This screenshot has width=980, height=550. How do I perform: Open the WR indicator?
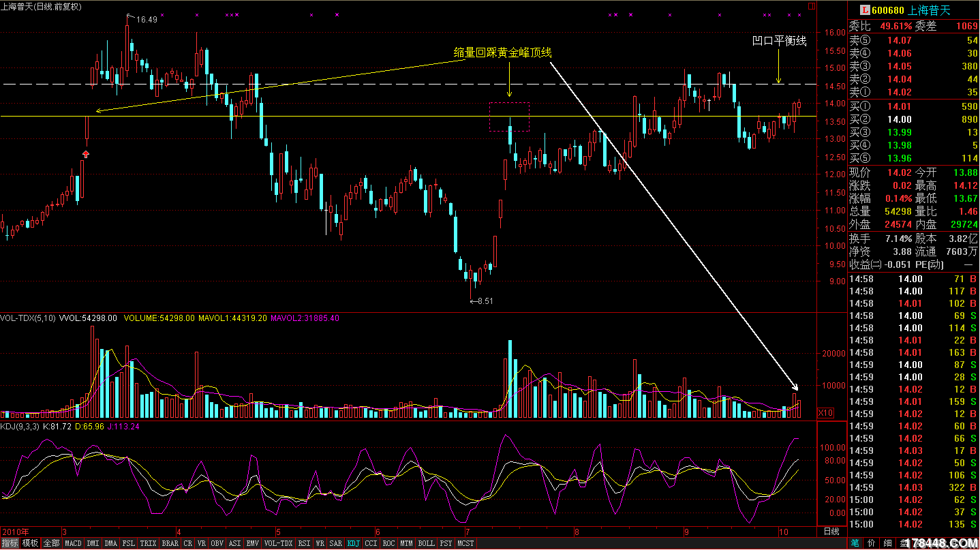coord(320,544)
